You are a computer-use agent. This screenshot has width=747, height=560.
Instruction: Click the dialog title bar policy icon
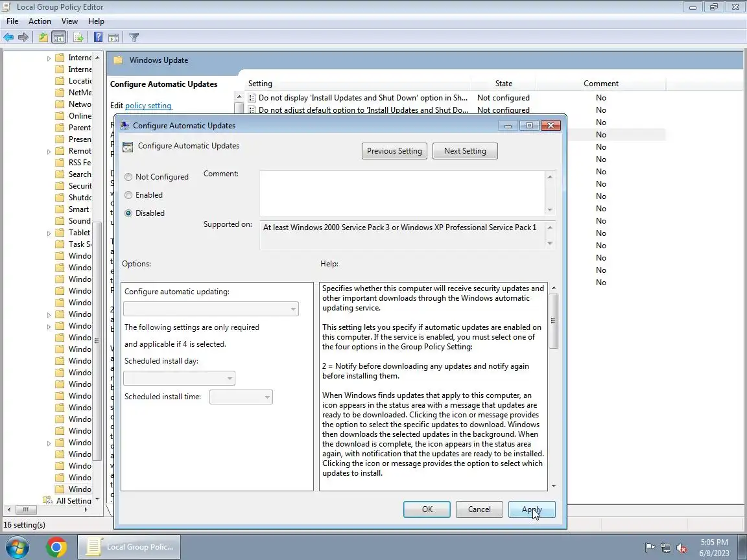(124, 125)
